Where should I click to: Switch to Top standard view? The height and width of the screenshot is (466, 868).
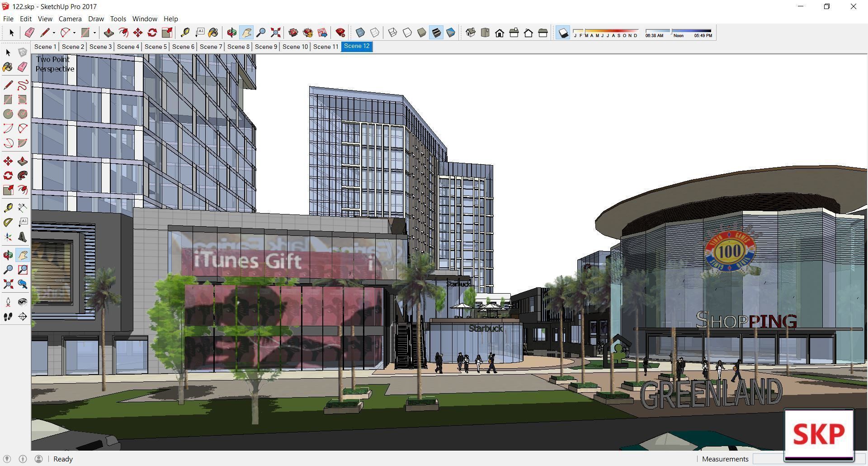(x=485, y=33)
